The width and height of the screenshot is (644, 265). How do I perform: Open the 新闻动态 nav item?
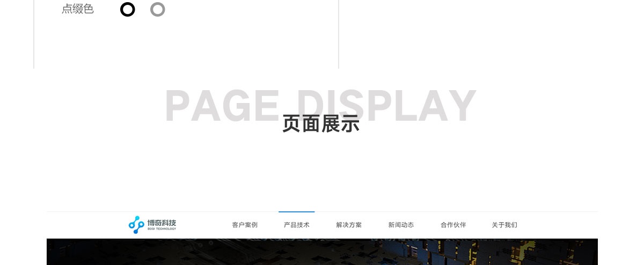point(401,225)
